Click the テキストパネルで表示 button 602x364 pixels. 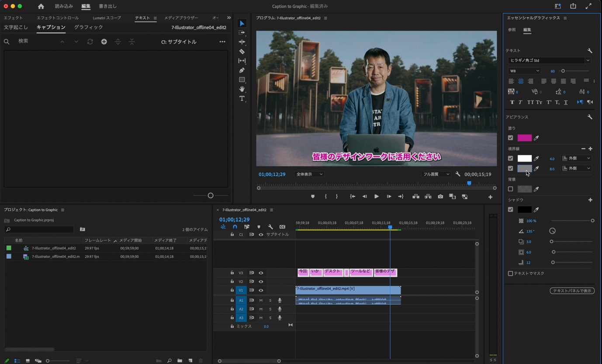(572, 291)
